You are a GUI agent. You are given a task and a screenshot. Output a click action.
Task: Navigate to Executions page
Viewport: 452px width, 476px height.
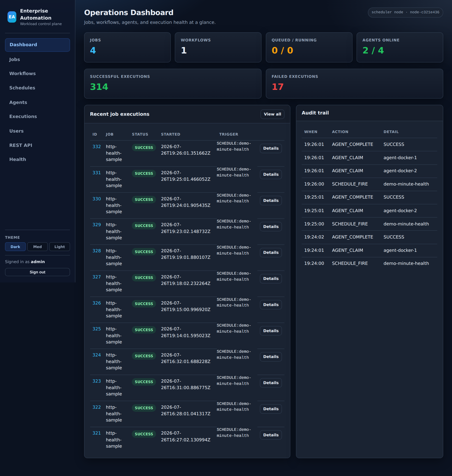pyautogui.click(x=37, y=116)
